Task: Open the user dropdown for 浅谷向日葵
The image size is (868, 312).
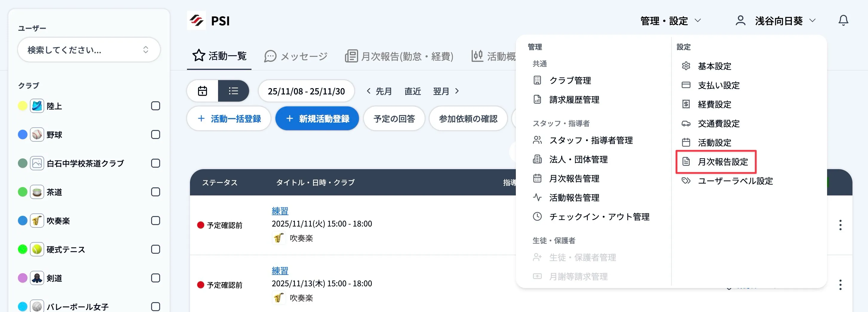Action: tap(781, 20)
